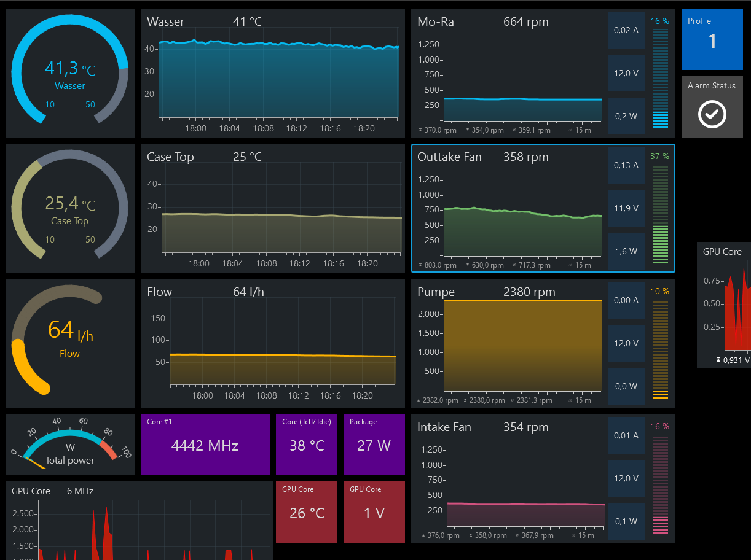Select the Outtake Fan 11,9 V tile
This screenshot has width=751, height=560.
point(626,208)
